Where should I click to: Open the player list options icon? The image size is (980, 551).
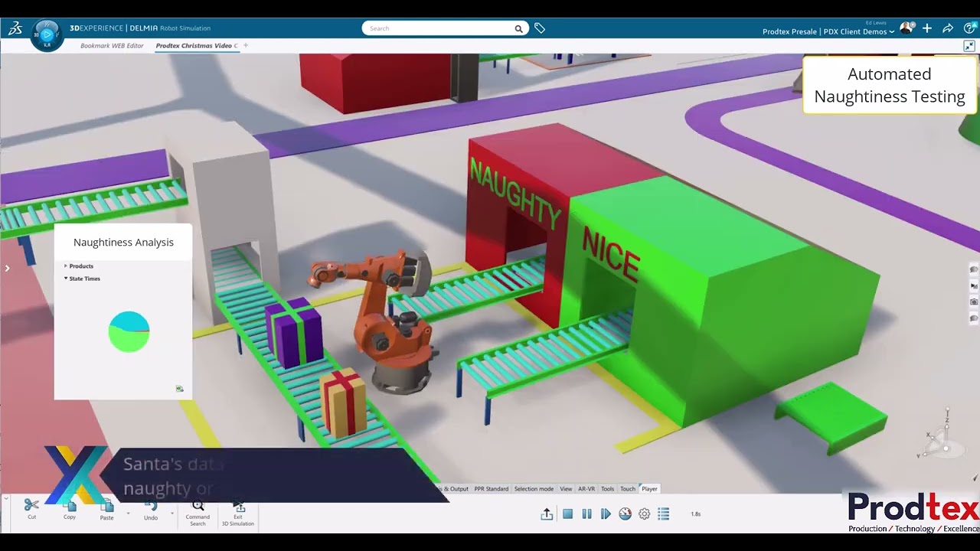pos(664,514)
